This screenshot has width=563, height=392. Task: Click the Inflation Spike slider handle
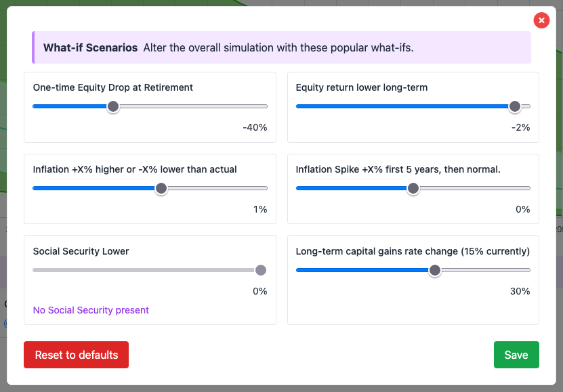[x=413, y=188]
